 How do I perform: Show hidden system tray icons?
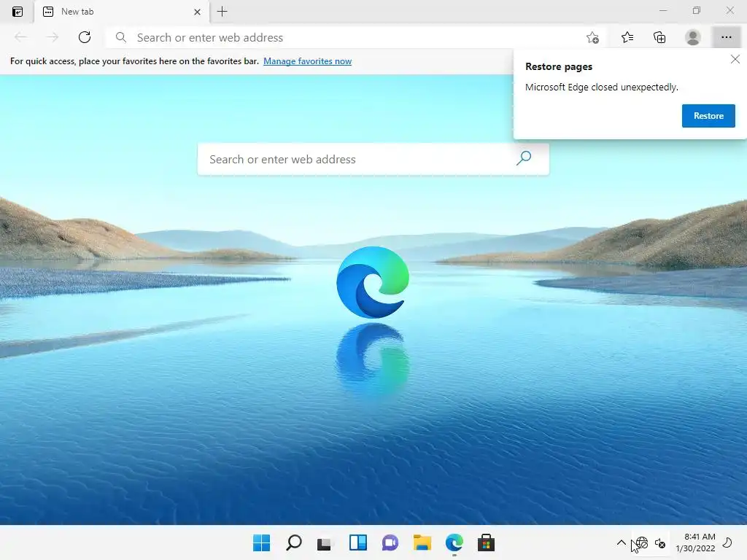(622, 542)
